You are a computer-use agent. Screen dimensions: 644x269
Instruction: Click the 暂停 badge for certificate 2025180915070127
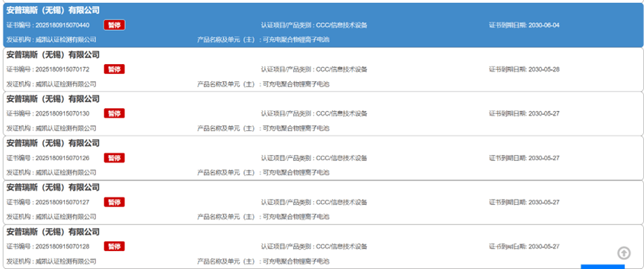coord(114,202)
